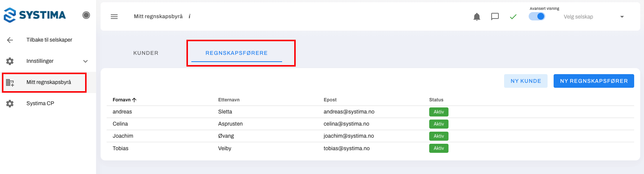Open the notifications bell icon
Screen dimensions: 644x174
477,17
